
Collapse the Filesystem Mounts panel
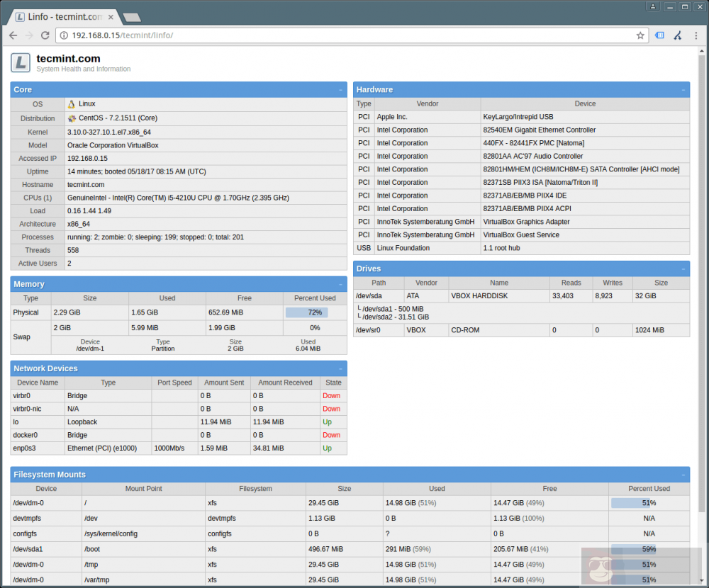click(683, 475)
